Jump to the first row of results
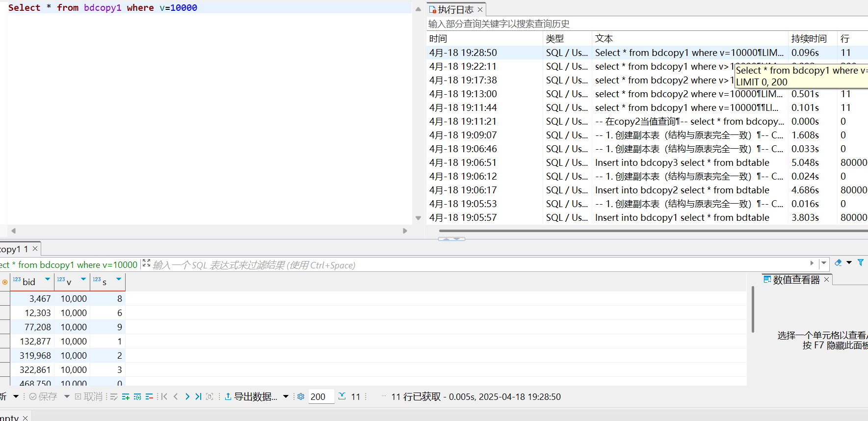Screen dimensions: 868x421 [x=164, y=396]
